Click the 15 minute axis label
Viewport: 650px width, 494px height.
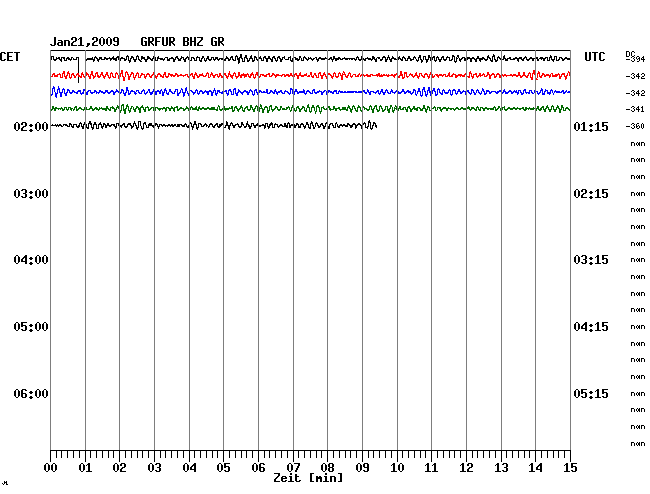(570, 468)
